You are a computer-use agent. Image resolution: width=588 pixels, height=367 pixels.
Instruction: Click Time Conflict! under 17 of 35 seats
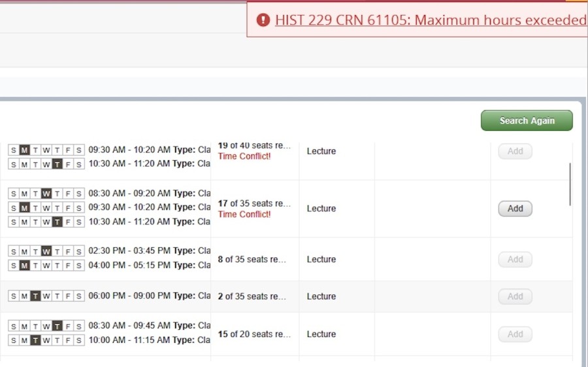[244, 215]
